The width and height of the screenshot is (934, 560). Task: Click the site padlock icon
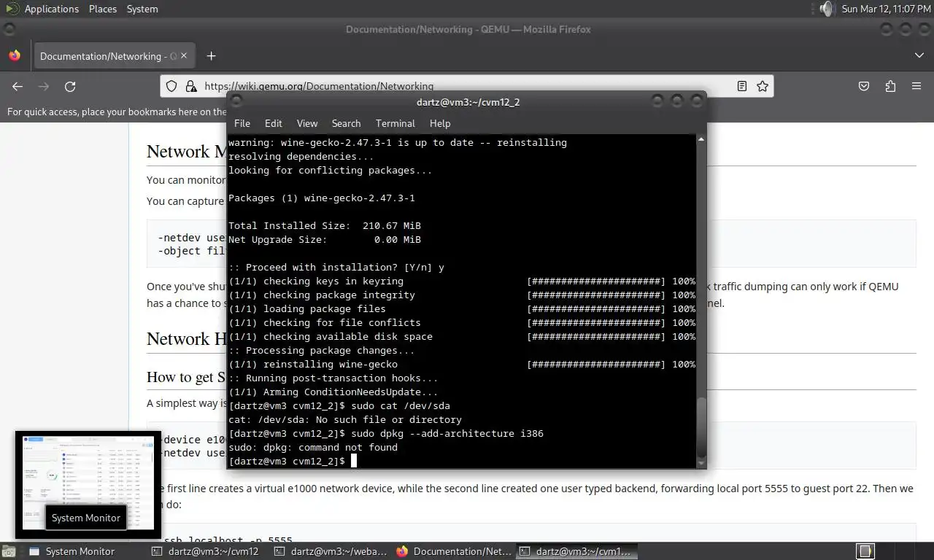pyautogui.click(x=191, y=86)
